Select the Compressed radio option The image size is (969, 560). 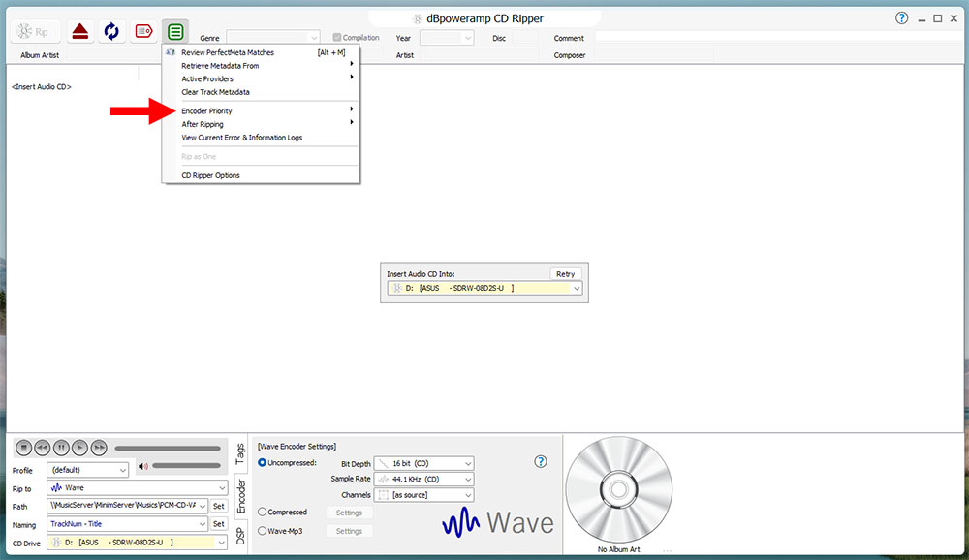[x=263, y=513]
